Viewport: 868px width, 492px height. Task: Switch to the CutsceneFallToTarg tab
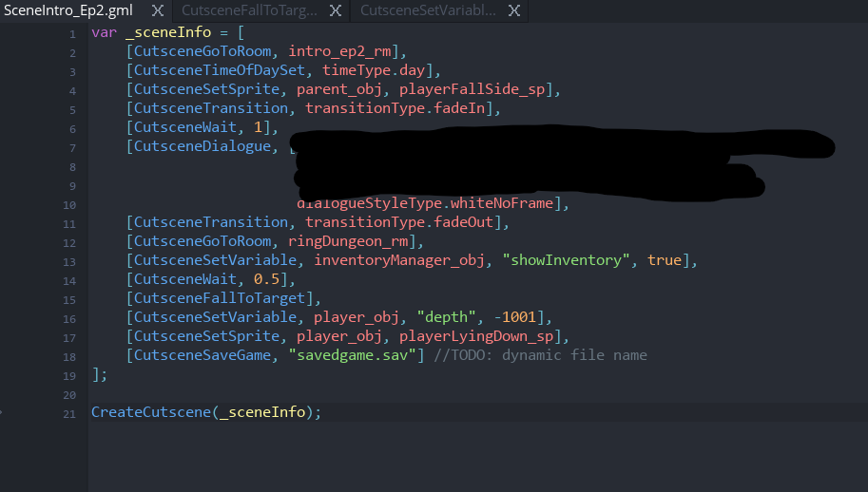coord(249,10)
